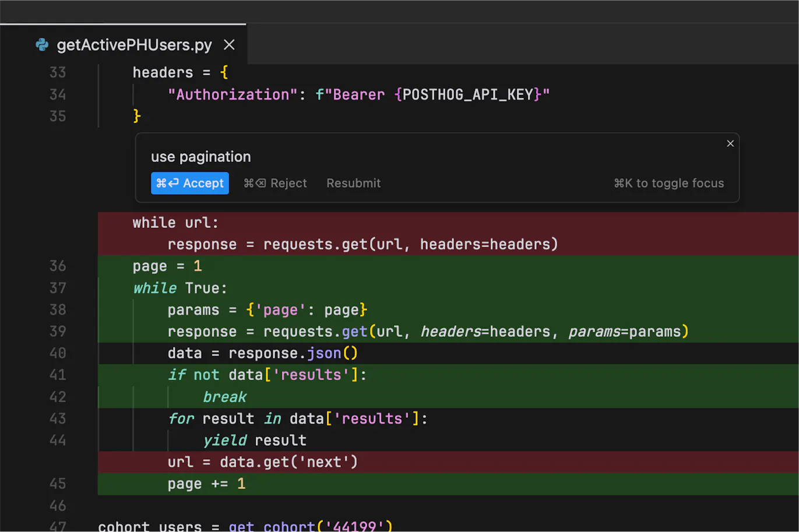Screen dimensions: 799x532
Task: Focus the 'use pagination' prompt input
Action: (x=200, y=157)
